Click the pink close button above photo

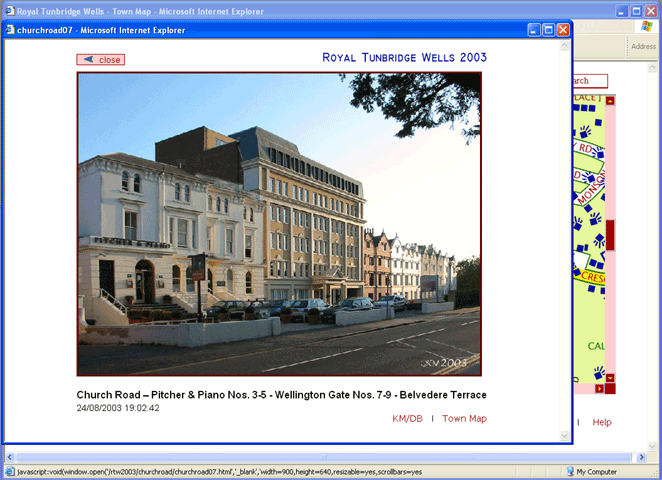[100, 60]
